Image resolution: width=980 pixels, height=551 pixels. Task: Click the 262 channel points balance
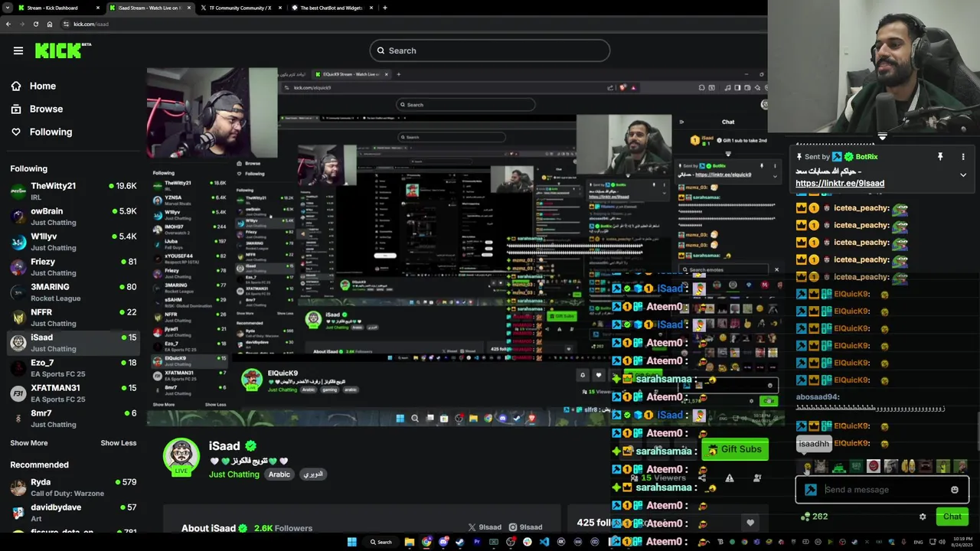tap(814, 517)
